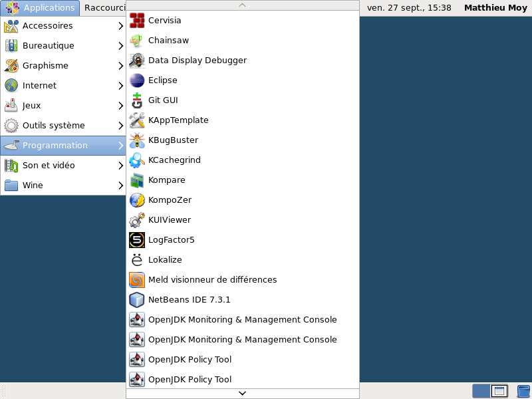532x399 pixels.
Task: Click the KBugBuster bug icon
Action: click(137, 140)
